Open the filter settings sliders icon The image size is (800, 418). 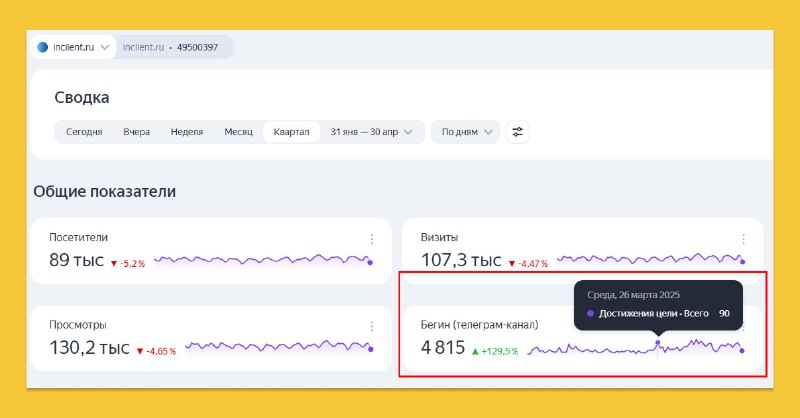[x=517, y=132]
